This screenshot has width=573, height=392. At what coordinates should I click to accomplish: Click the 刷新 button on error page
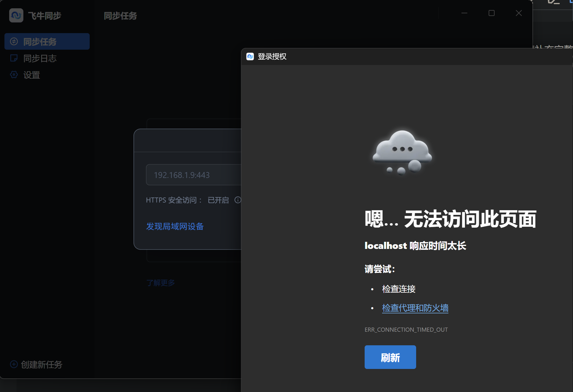(x=390, y=357)
